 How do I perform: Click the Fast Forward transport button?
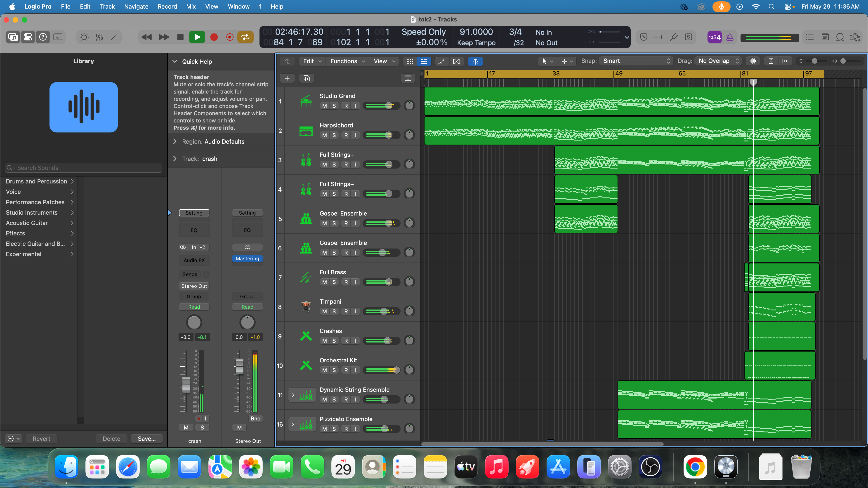point(164,37)
